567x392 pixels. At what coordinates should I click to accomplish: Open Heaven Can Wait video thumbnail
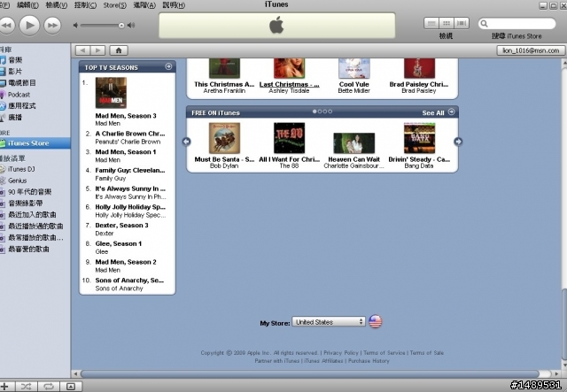point(354,143)
